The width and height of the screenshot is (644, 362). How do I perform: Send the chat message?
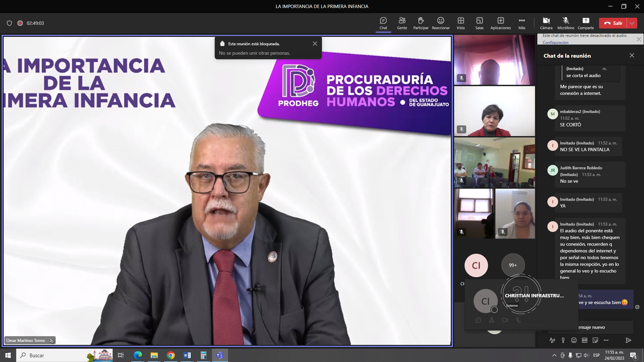[628, 340]
